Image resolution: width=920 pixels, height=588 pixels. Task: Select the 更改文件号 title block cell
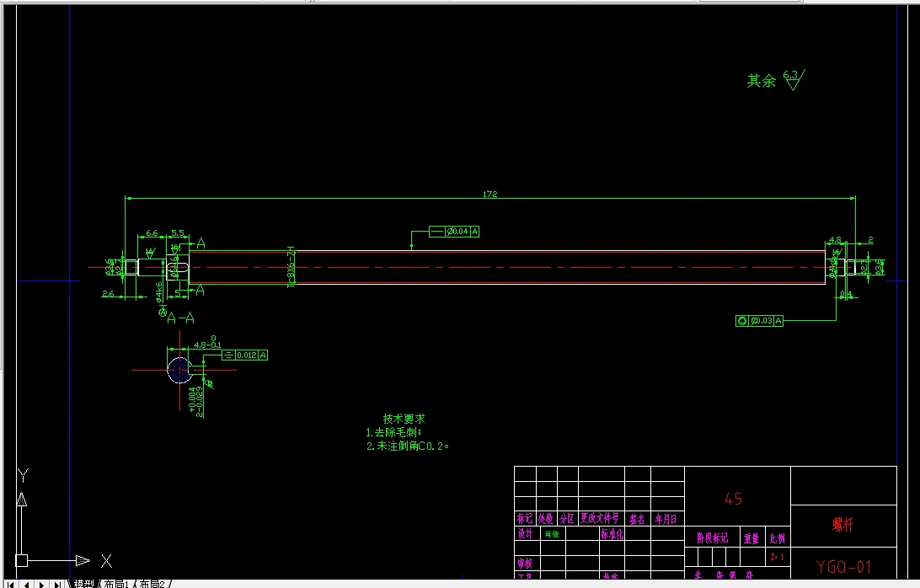pyautogui.click(x=600, y=518)
